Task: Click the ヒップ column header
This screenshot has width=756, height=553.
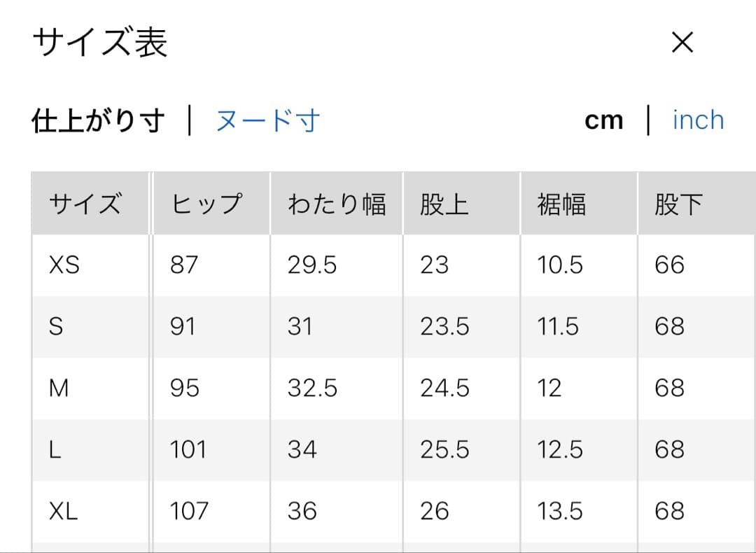Action: [206, 204]
